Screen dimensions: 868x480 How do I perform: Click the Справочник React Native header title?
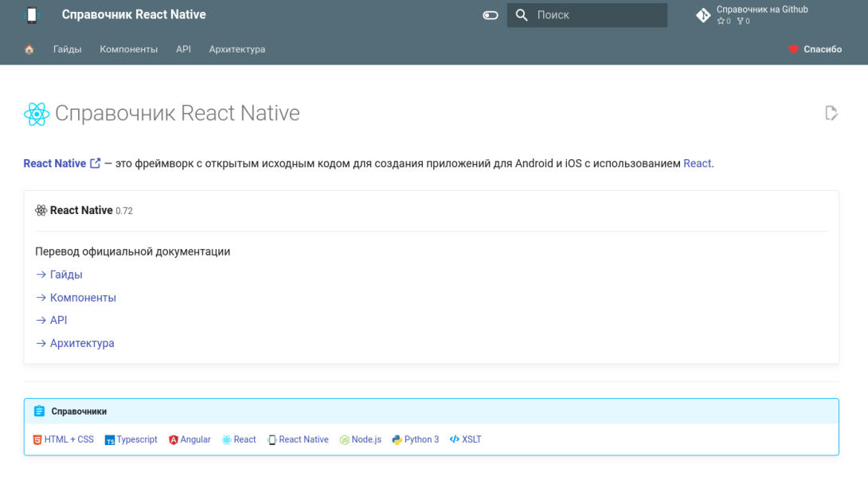[134, 15]
